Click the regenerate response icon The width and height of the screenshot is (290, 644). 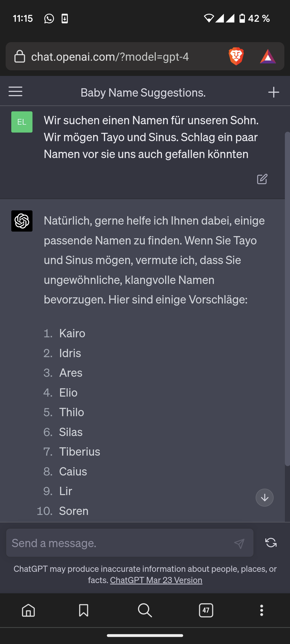[271, 543]
